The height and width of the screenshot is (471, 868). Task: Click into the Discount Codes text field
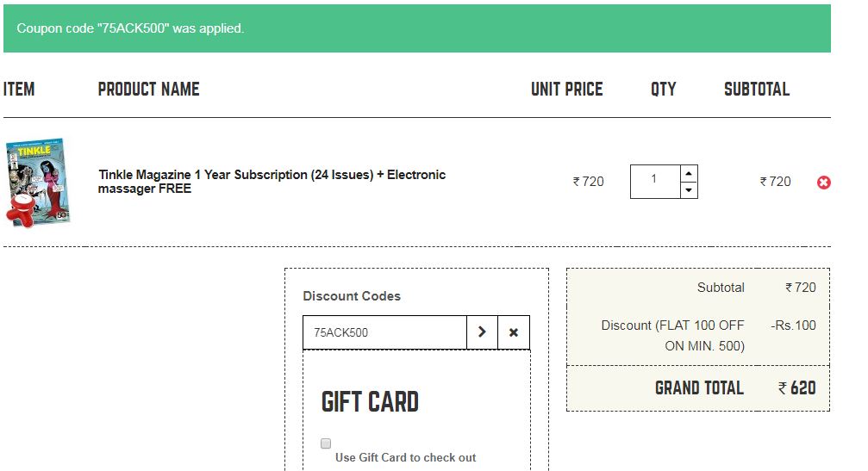[384, 332]
